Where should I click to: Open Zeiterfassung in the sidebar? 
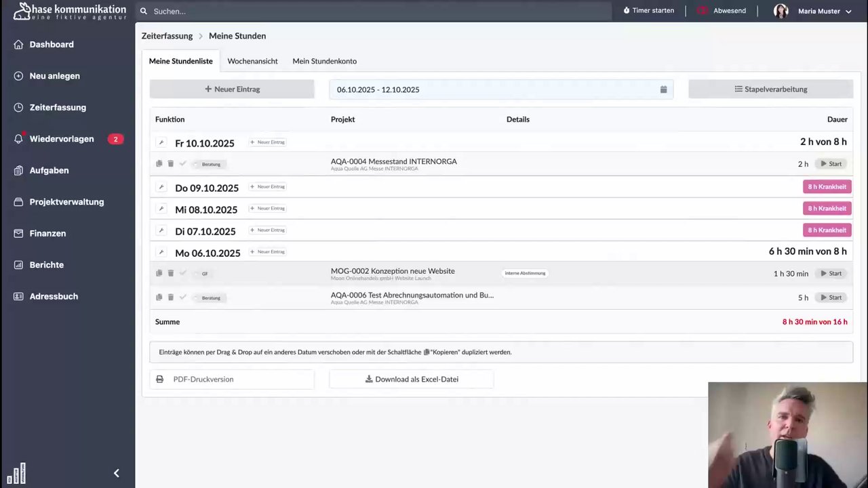coord(58,107)
